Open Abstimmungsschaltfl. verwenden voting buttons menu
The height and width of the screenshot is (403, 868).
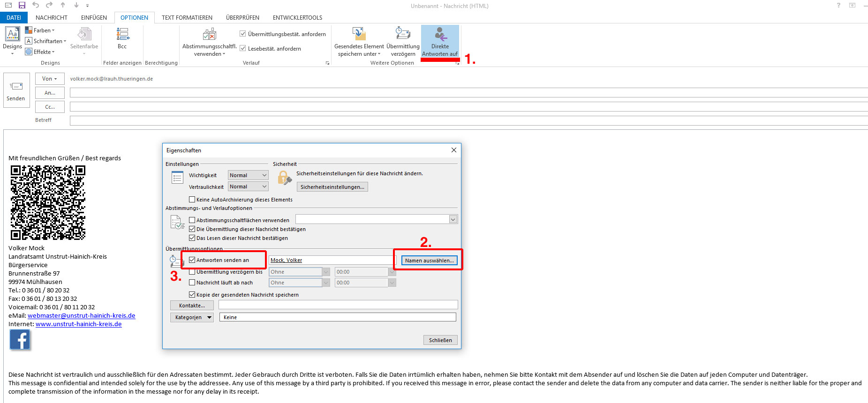pos(209,42)
